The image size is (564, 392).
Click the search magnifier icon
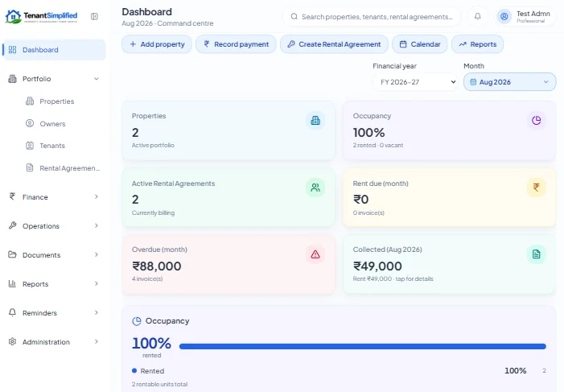coord(294,17)
